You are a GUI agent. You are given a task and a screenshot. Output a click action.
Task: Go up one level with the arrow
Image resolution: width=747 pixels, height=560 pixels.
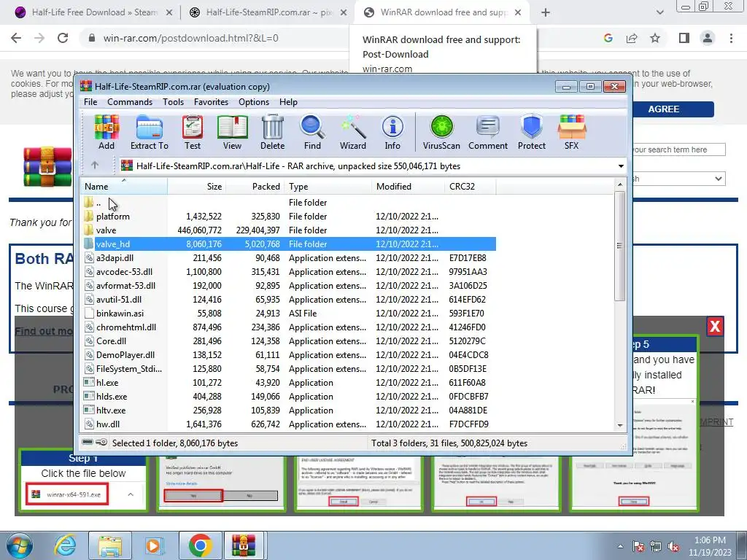[x=95, y=166]
